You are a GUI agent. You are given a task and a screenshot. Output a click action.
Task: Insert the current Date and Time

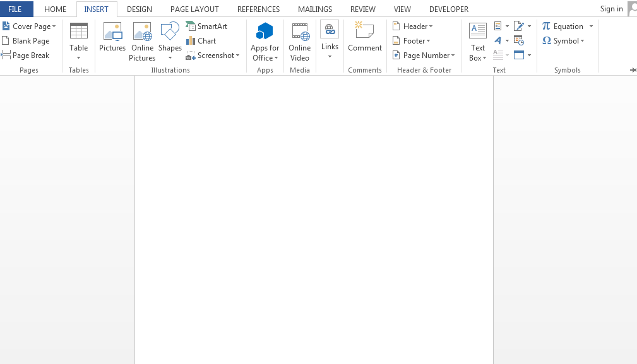pyautogui.click(x=517, y=40)
